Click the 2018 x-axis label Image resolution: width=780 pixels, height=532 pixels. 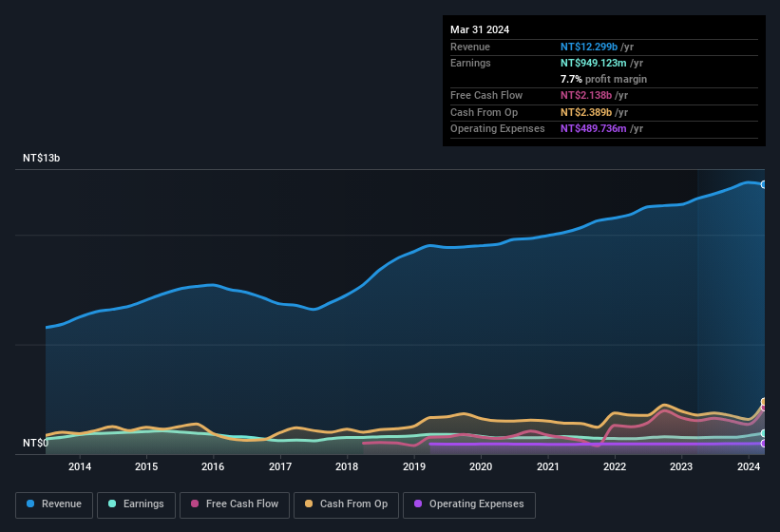pos(347,466)
